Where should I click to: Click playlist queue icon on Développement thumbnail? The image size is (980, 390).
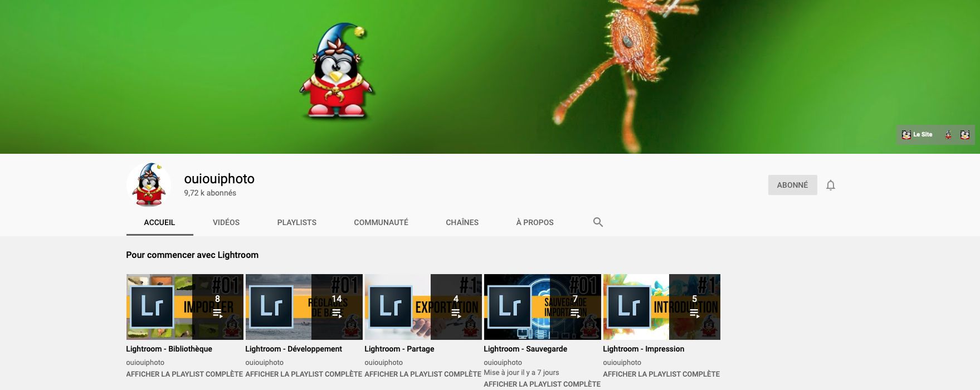click(x=337, y=314)
